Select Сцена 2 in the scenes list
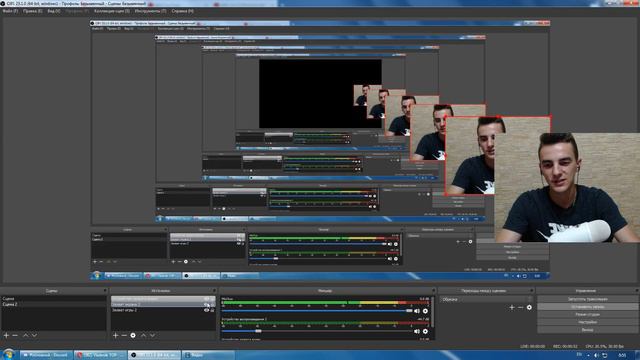This screenshot has width=640, height=360. tap(53, 304)
